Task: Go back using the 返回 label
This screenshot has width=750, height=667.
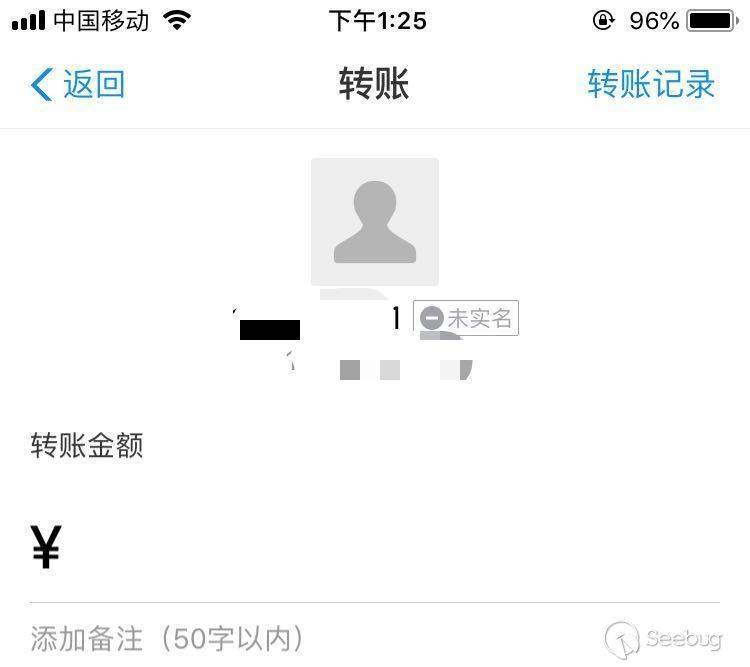Action: (x=94, y=84)
